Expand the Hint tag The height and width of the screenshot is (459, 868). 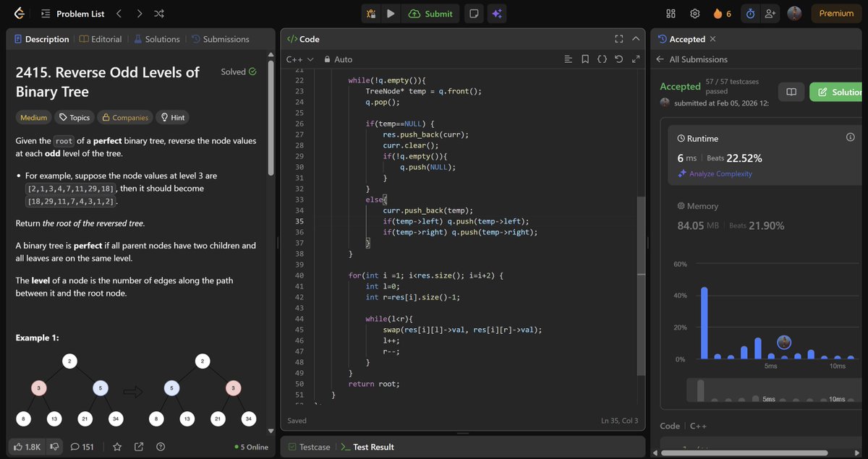pyautogui.click(x=173, y=117)
